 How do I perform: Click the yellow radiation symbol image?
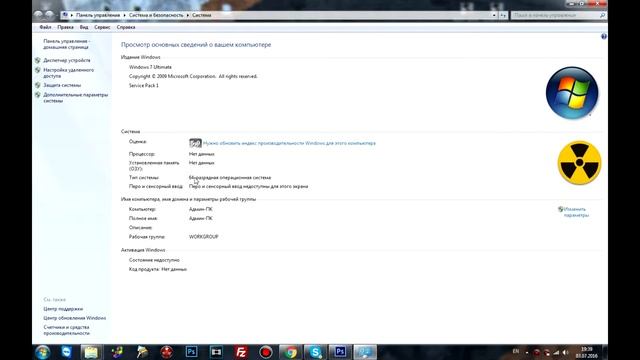coord(579,162)
